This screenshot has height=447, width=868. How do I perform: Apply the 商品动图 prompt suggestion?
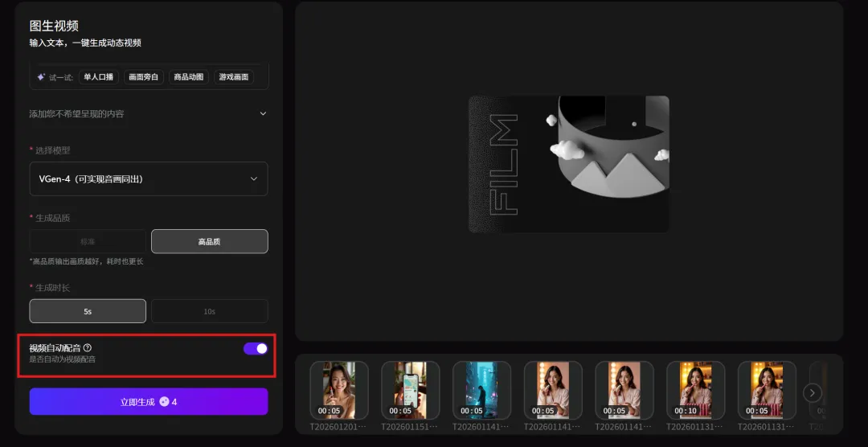(189, 77)
